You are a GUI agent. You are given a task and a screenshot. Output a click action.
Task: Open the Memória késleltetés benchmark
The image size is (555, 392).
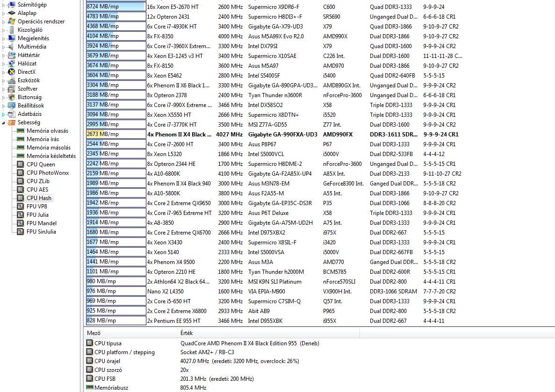51,156
